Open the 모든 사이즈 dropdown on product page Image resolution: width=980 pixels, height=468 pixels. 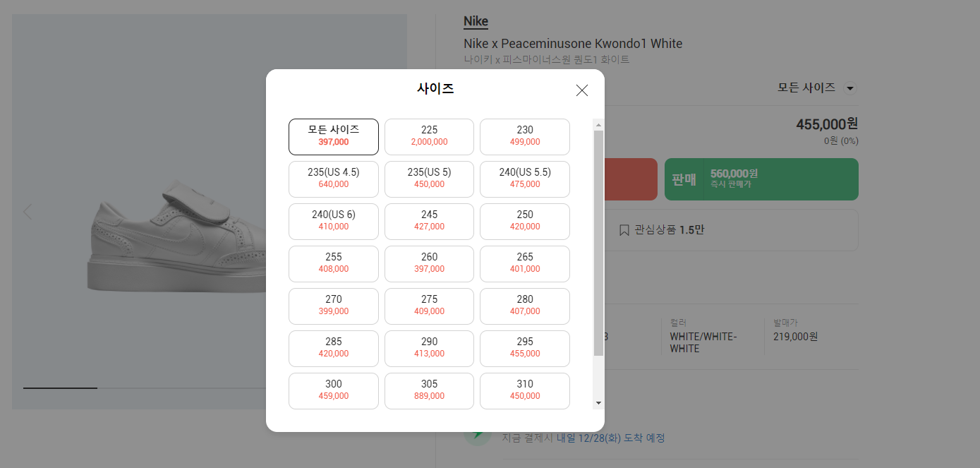(816, 88)
